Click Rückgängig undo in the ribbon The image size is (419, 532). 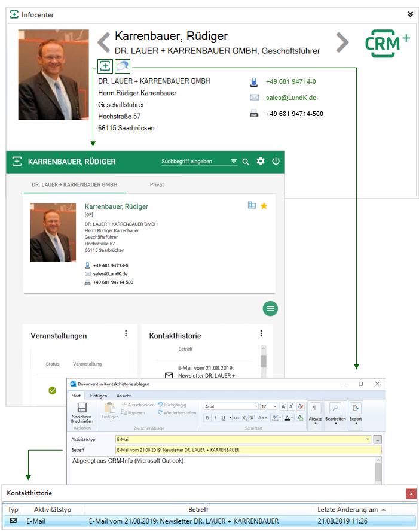[172, 405]
